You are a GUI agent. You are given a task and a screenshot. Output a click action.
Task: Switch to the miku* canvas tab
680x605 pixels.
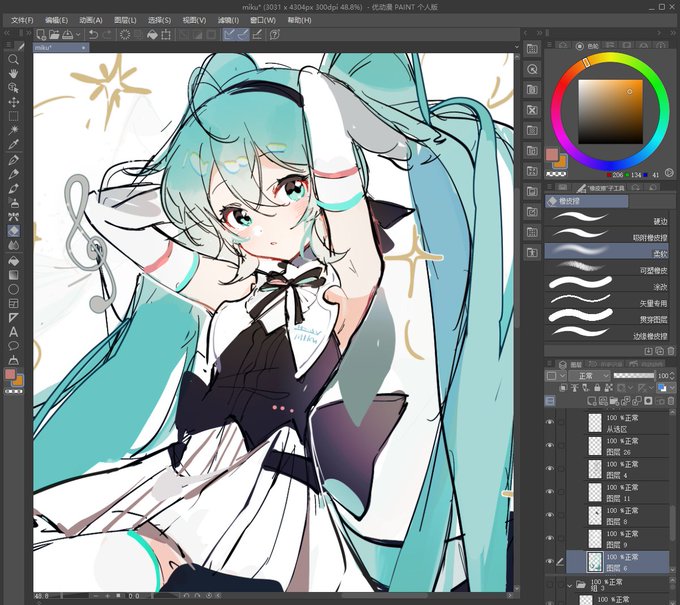pos(61,48)
